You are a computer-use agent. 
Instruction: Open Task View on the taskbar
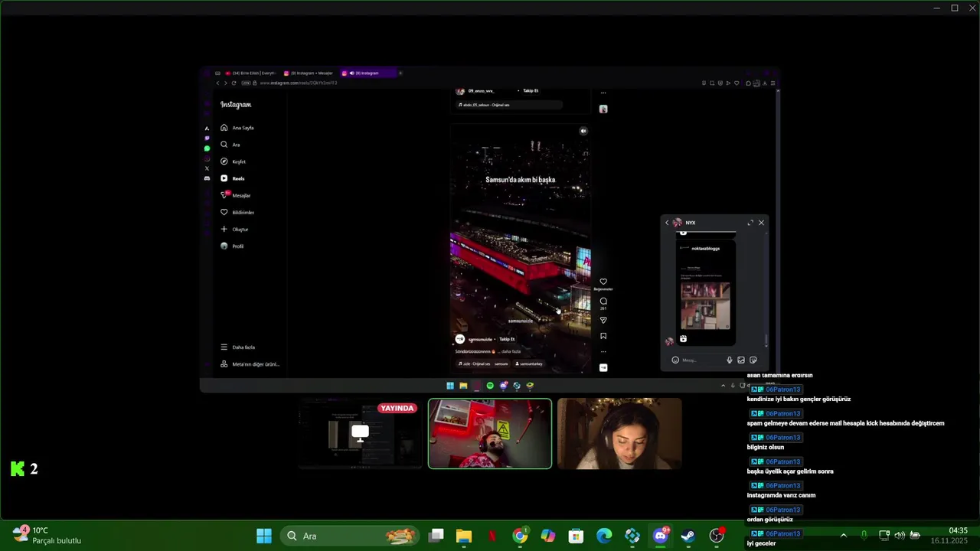click(x=436, y=536)
